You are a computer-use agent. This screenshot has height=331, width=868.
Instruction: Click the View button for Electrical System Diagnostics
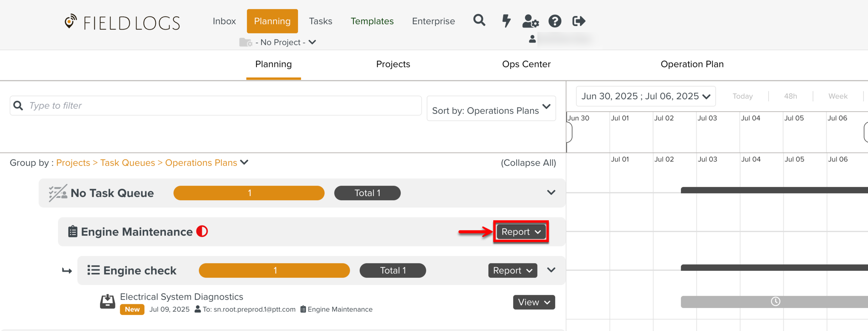pyautogui.click(x=534, y=302)
